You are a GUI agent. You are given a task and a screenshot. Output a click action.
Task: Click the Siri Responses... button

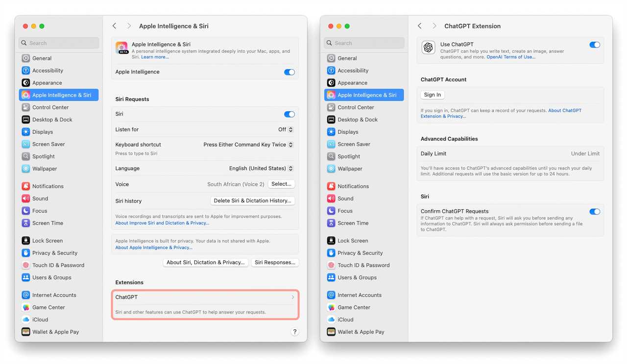tap(275, 263)
